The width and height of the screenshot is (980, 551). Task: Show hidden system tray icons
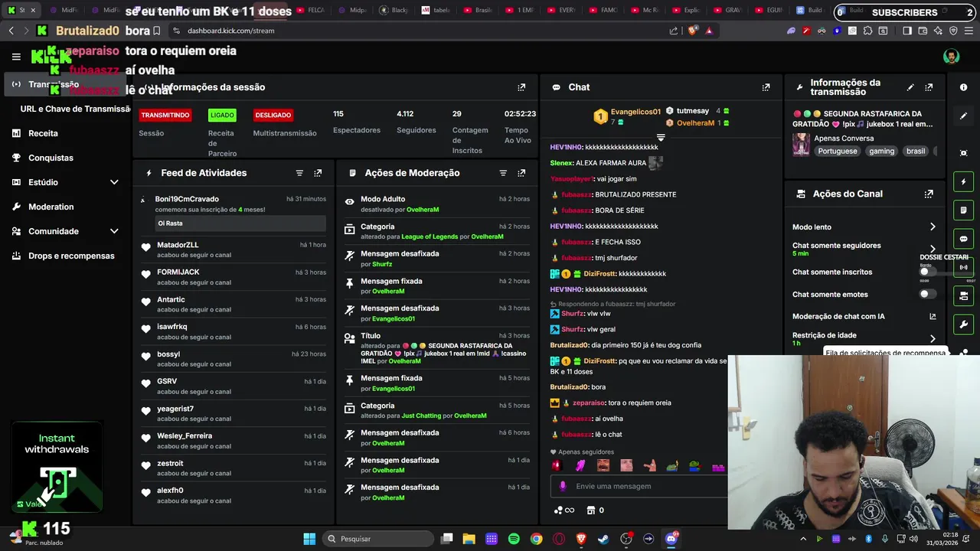click(x=803, y=539)
